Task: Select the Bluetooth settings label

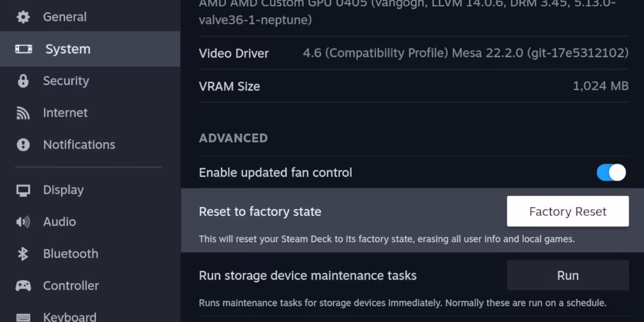Action: (71, 253)
